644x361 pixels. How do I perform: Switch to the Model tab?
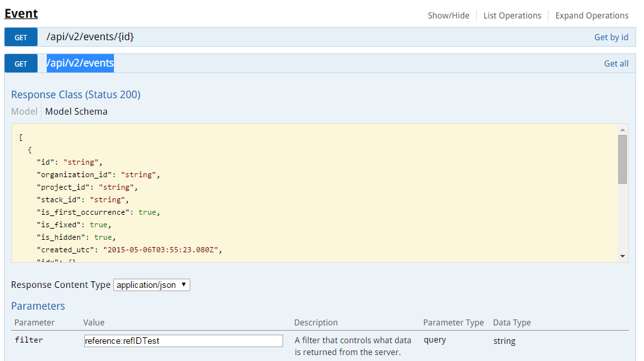(24, 111)
